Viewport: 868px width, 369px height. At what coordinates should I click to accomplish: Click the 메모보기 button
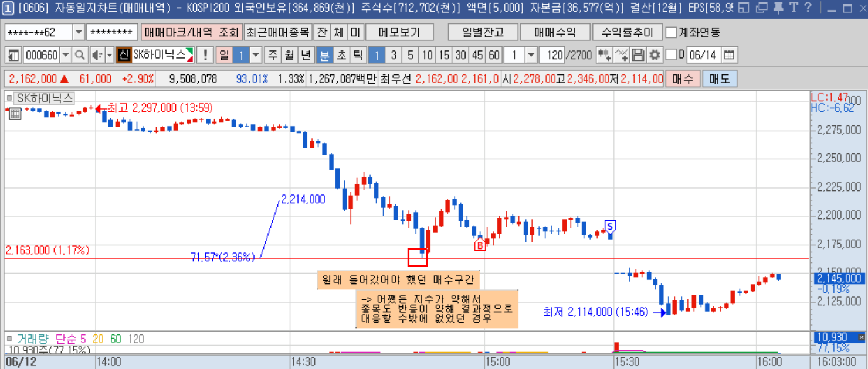[398, 32]
